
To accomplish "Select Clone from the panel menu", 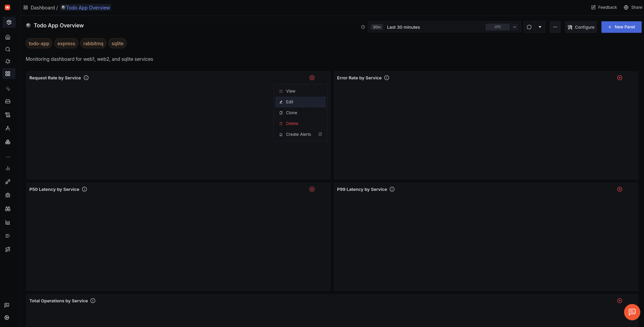I will click(291, 112).
